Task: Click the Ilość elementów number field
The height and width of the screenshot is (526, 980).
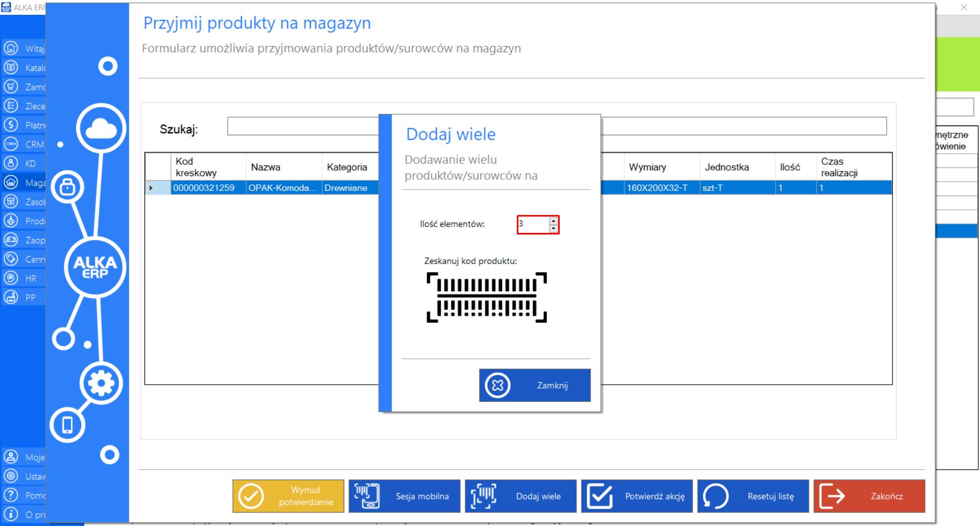Action: 534,225
